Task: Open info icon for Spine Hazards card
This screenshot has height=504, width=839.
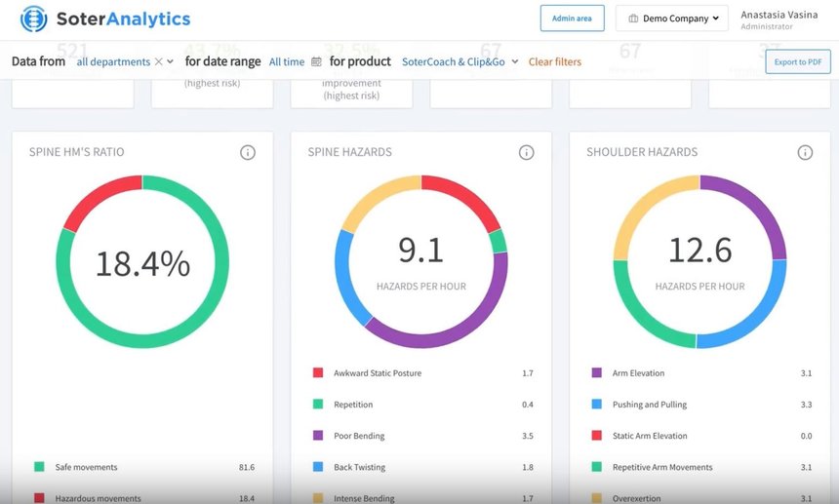Action: coord(527,152)
